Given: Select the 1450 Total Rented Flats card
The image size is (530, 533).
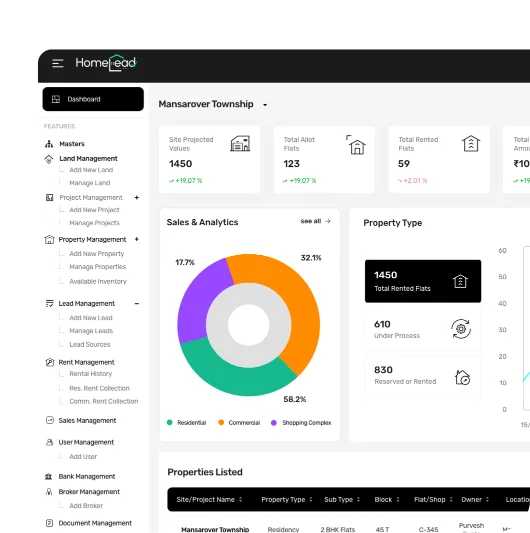Looking at the screenshot, I should coord(423,281).
